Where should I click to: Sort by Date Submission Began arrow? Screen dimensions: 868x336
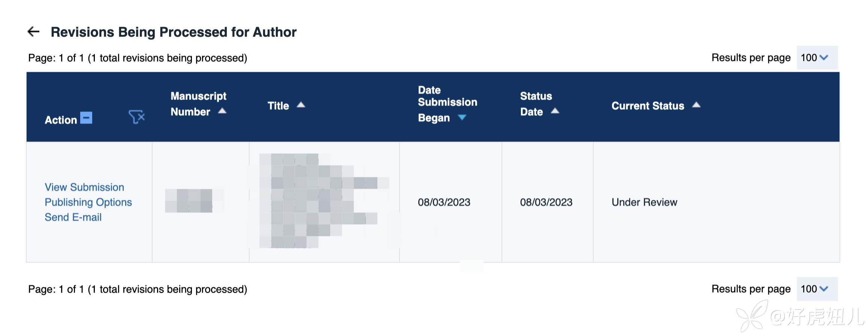click(x=462, y=118)
